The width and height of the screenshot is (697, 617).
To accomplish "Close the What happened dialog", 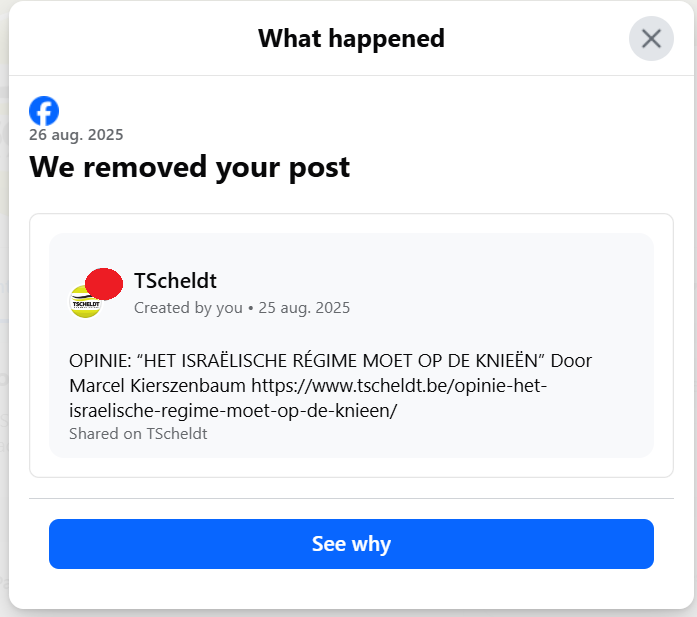I will click(651, 39).
